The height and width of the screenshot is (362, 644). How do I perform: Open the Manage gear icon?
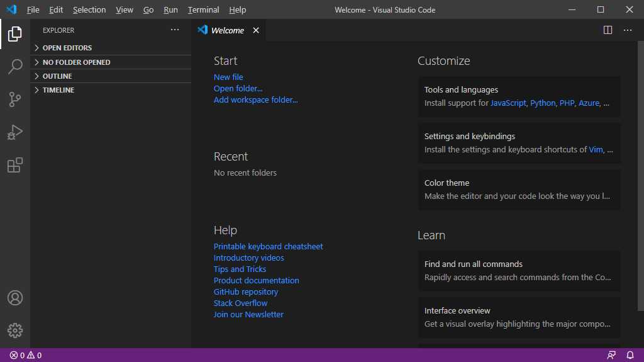(x=15, y=331)
